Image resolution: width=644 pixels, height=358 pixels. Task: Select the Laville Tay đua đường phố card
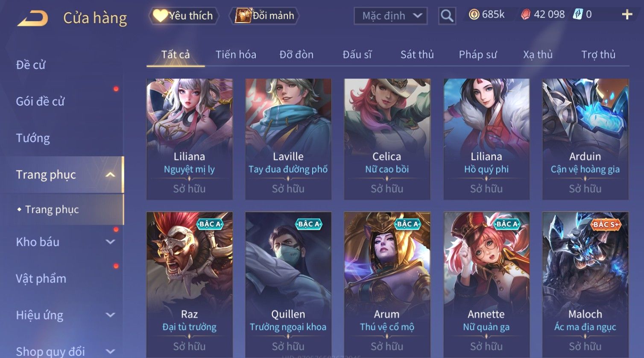point(288,139)
